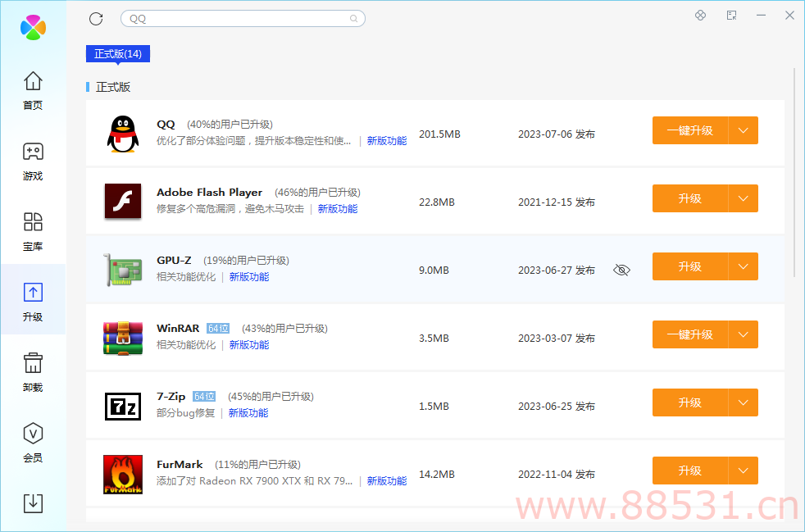The image size is (805, 532).
Task: Open the colorful app logo
Action: pos(33,27)
